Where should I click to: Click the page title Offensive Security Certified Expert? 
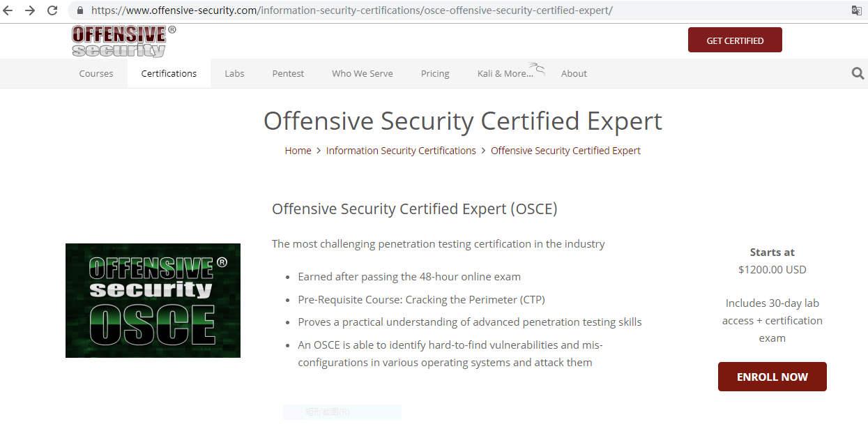(x=463, y=121)
